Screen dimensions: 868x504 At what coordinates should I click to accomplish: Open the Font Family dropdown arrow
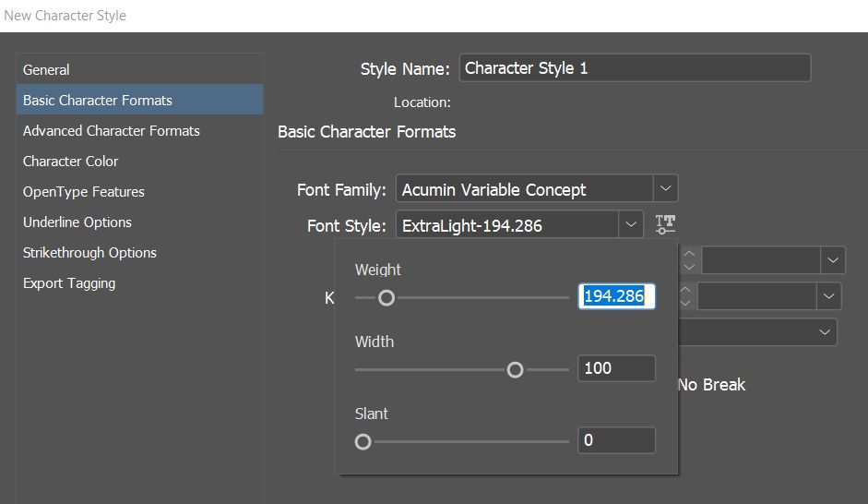[x=666, y=189]
